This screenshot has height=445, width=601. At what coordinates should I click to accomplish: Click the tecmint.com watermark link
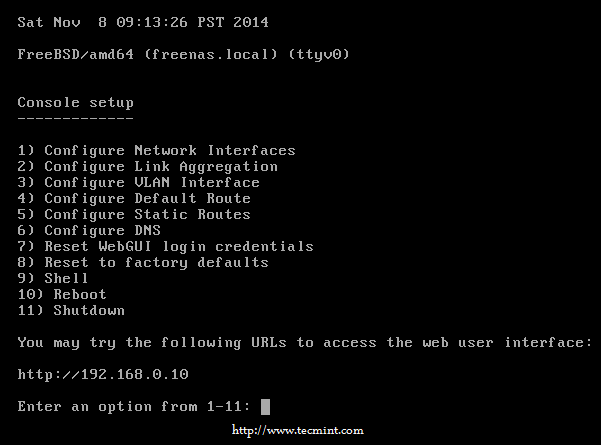click(x=297, y=431)
